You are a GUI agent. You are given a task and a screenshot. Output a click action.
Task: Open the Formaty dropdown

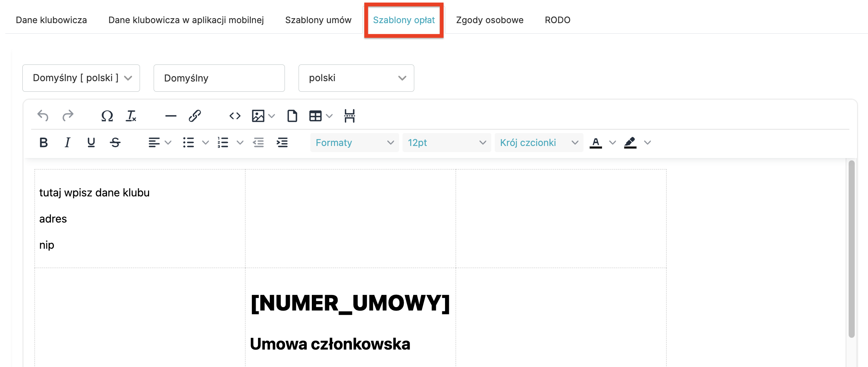(x=354, y=143)
